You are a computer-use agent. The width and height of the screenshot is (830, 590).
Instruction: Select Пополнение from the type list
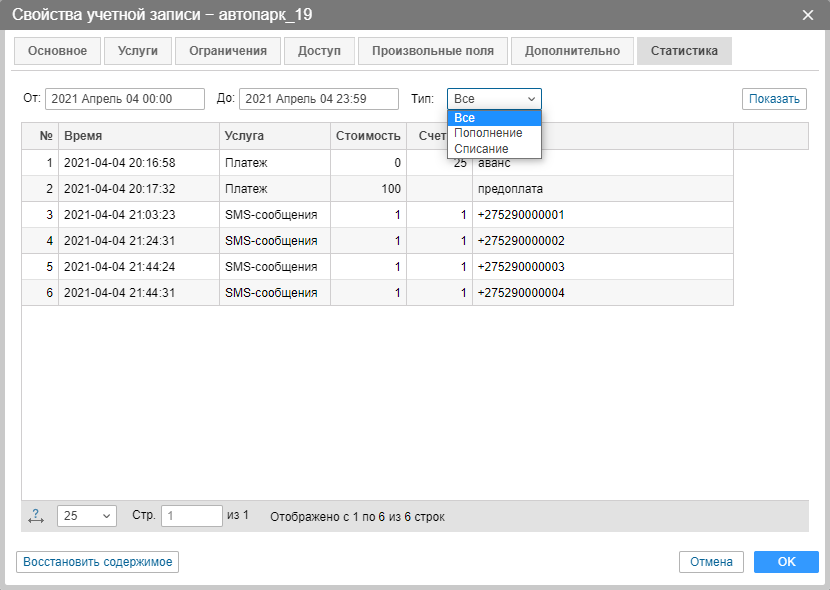coord(488,133)
